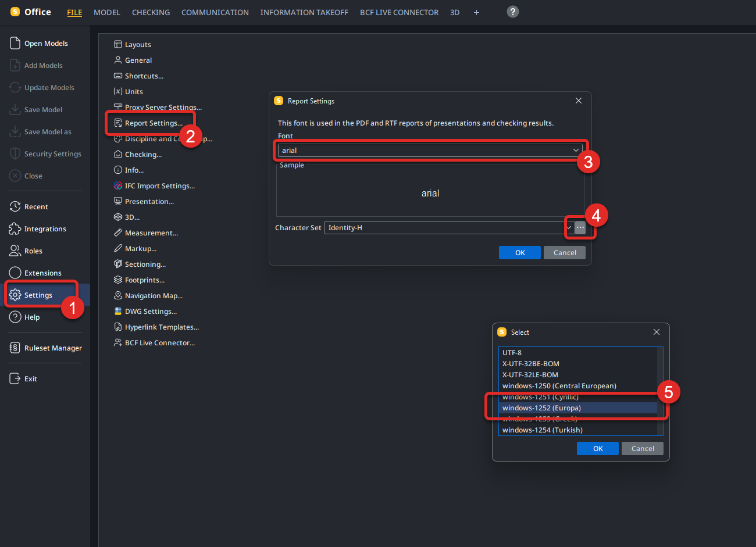Click the Add Models icon
This screenshot has width=756, height=547.
[15, 65]
